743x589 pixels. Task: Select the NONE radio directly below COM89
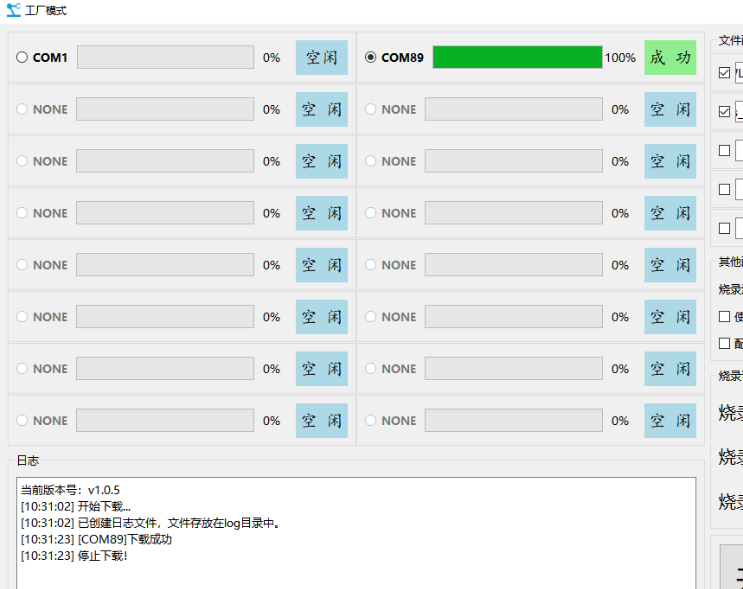click(371, 110)
